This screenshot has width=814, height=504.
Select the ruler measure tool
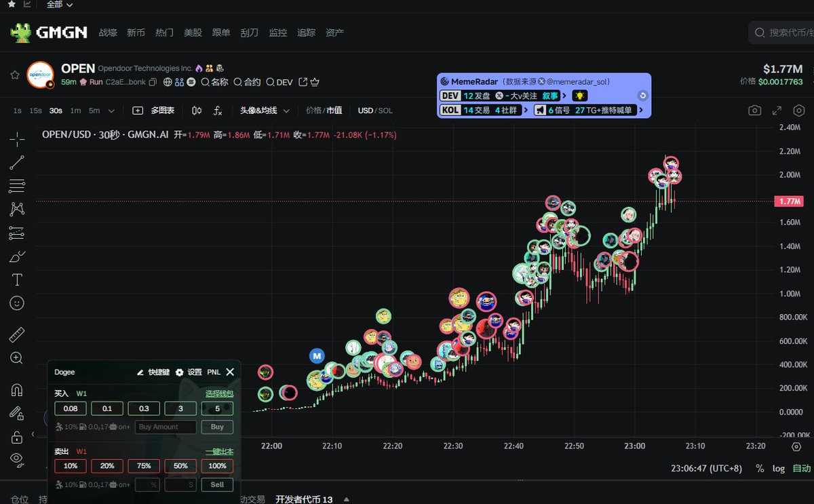pyautogui.click(x=17, y=334)
